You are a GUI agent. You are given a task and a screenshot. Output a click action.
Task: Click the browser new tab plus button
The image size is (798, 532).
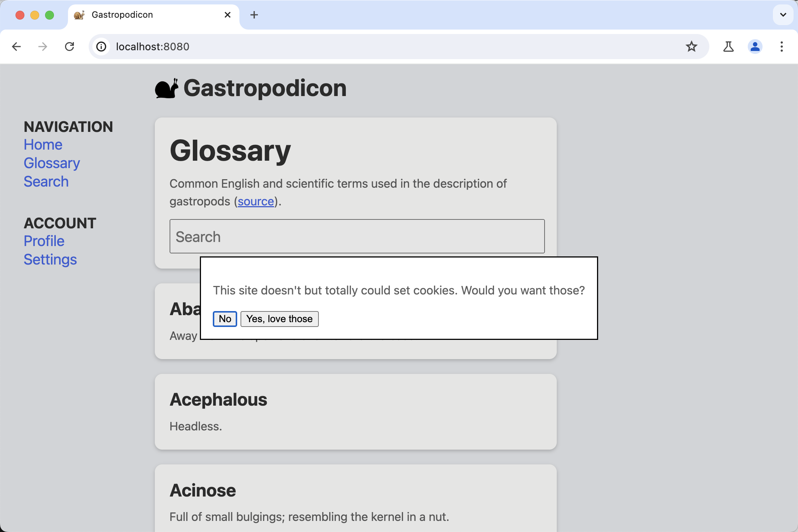[x=254, y=15]
